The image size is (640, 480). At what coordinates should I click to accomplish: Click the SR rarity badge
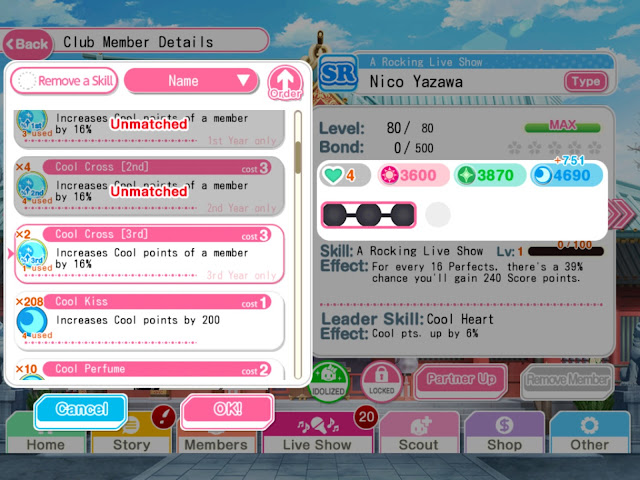(338, 74)
